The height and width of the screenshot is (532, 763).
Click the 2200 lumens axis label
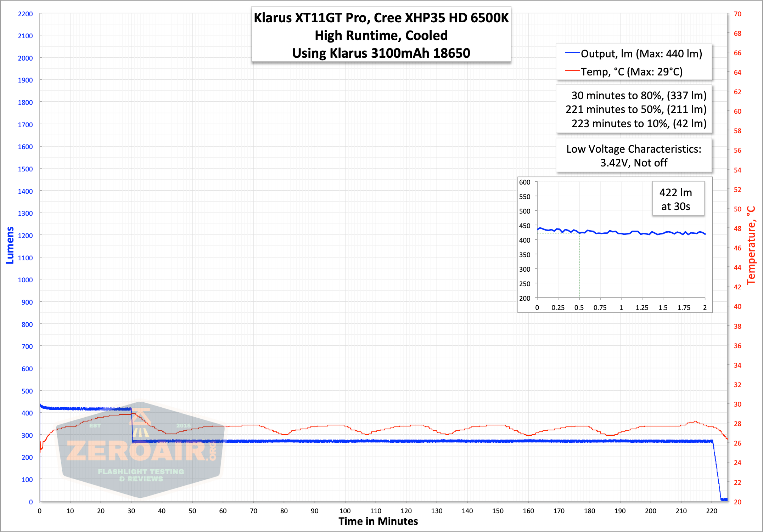(25, 14)
